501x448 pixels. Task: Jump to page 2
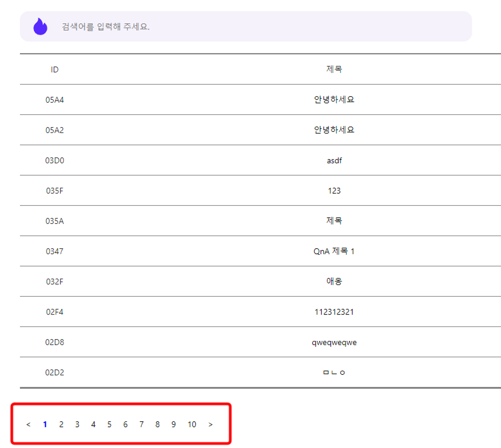61,424
